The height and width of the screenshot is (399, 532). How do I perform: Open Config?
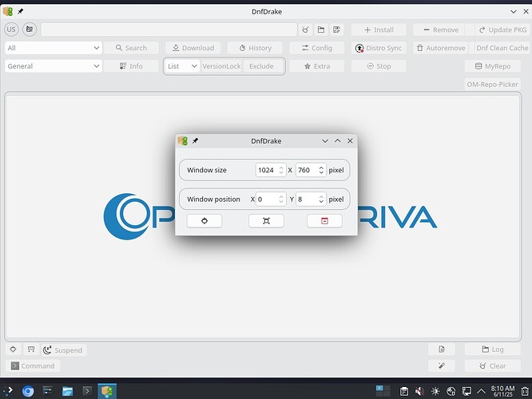click(317, 48)
